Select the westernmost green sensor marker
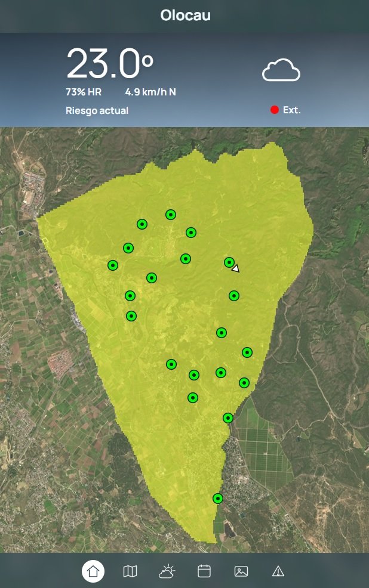 [x=113, y=265]
